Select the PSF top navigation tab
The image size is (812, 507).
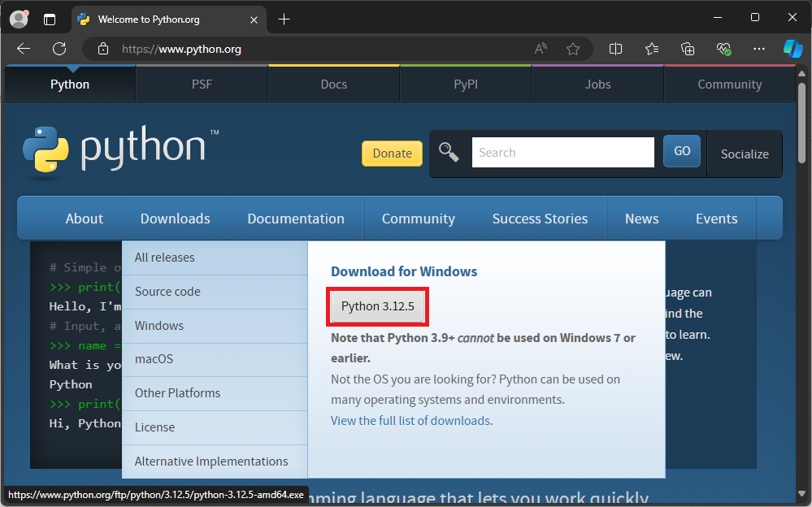tap(202, 84)
